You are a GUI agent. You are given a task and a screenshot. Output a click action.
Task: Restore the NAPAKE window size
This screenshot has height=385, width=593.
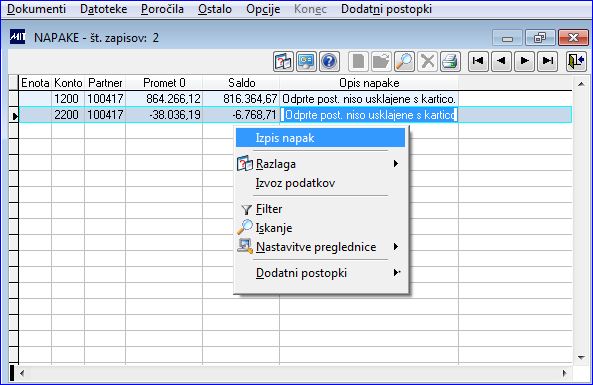(x=540, y=38)
